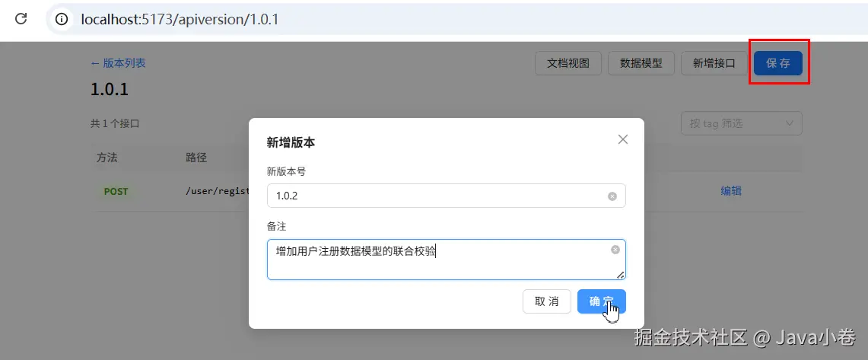868x360 pixels.
Task: Clear the 新版本号 field with its clear icon
Action: 612,196
